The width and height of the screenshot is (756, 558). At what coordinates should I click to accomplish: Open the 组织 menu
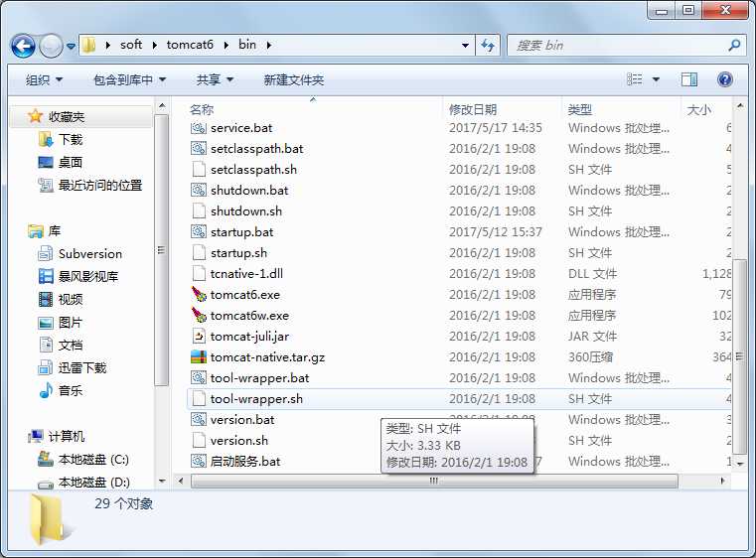pyautogui.click(x=44, y=79)
